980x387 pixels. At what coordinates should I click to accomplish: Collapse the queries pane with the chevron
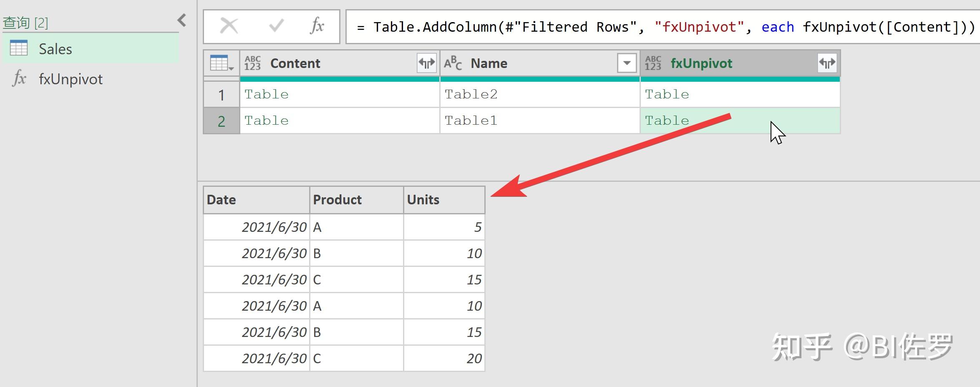click(x=182, y=20)
